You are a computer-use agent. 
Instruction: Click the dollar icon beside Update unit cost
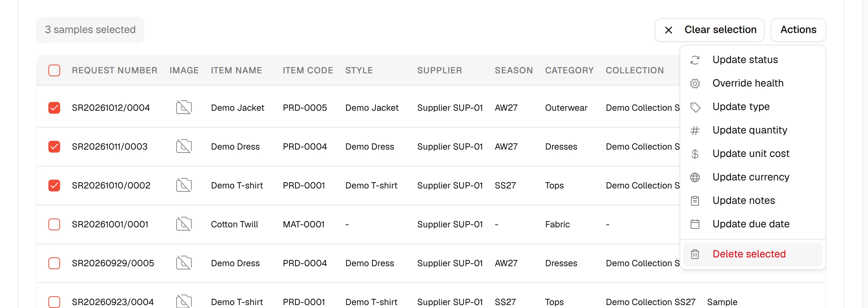[x=695, y=154]
